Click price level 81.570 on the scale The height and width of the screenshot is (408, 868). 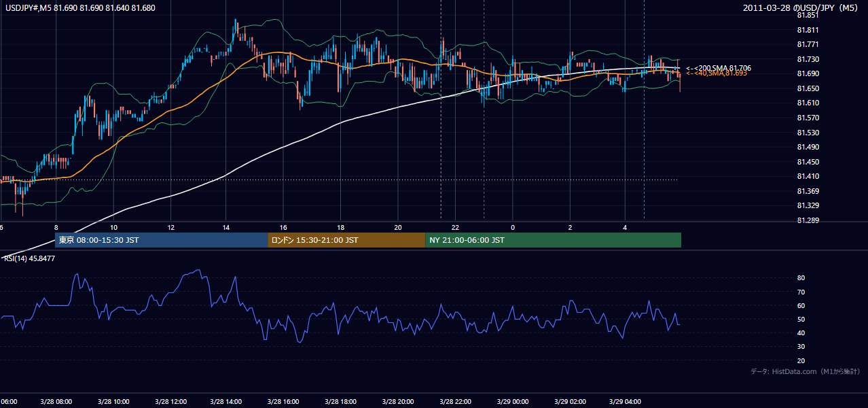(x=808, y=118)
